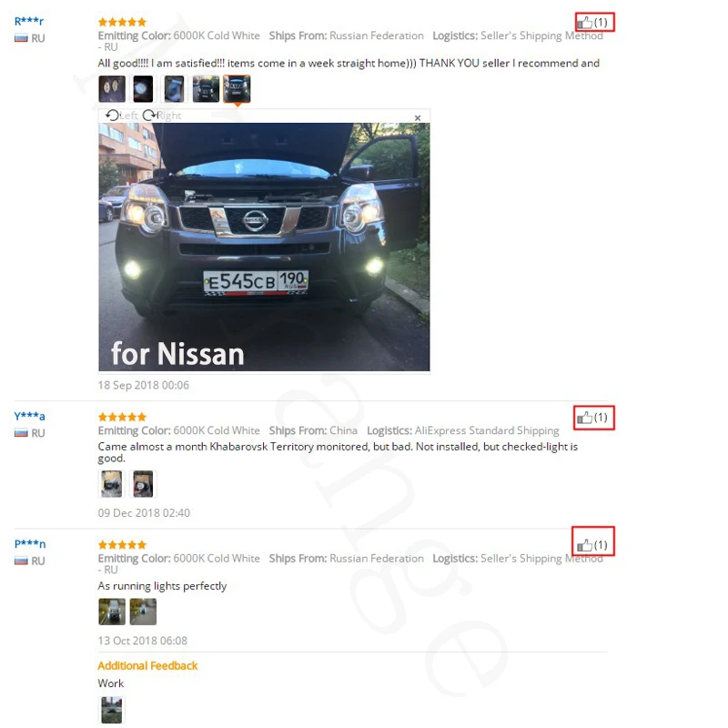Click the Additional Feedback heading
Screen dimensions: 728x728
147,666
